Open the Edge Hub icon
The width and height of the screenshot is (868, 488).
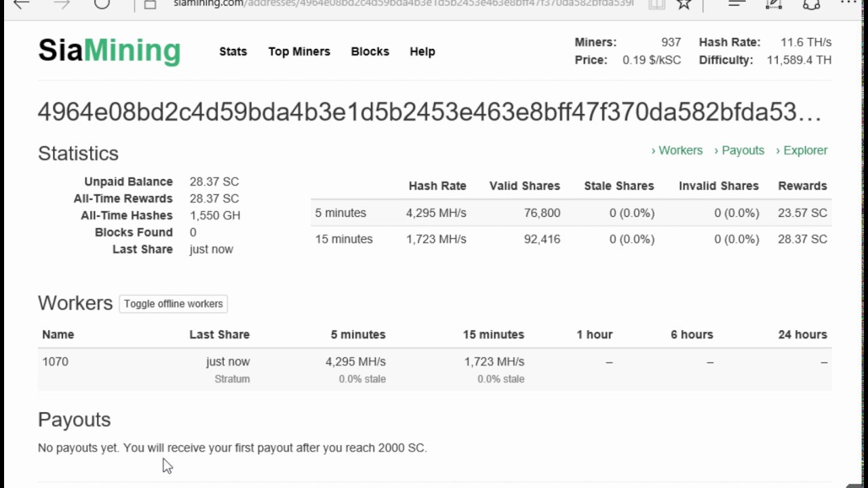pyautogui.click(x=736, y=4)
